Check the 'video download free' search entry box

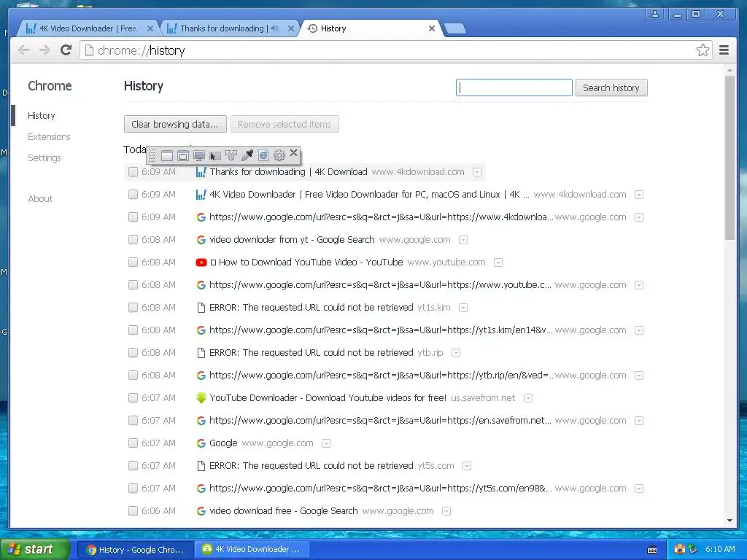133,511
